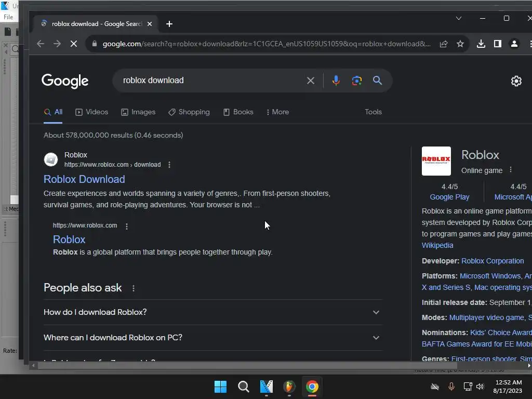Image resolution: width=532 pixels, height=399 pixels.
Task: Open People also ask options menu
Action: [x=134, y=288]
